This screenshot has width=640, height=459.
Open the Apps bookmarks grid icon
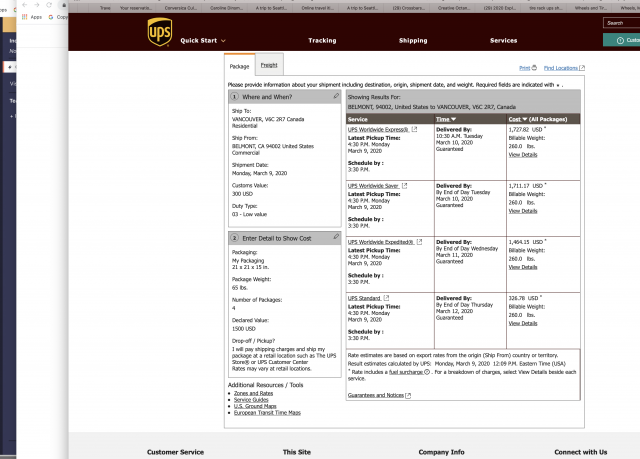(x=24, y=17)
